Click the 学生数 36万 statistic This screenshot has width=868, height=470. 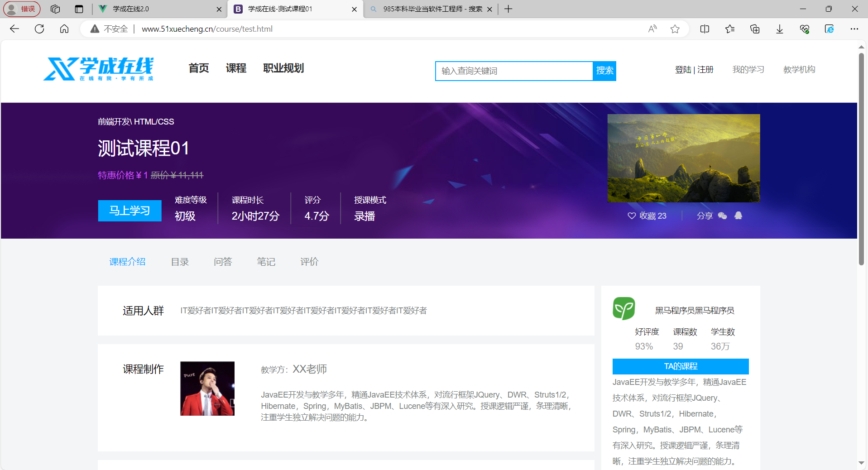click(x=723, y=339)
